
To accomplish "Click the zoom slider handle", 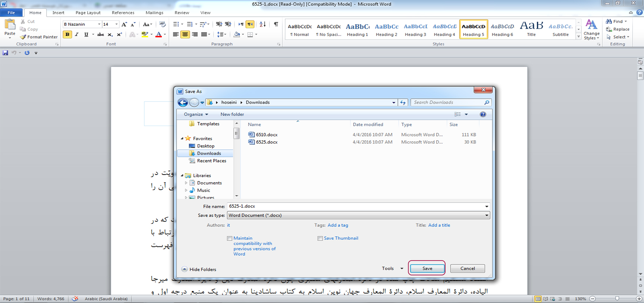I will (x=617, y=299).
